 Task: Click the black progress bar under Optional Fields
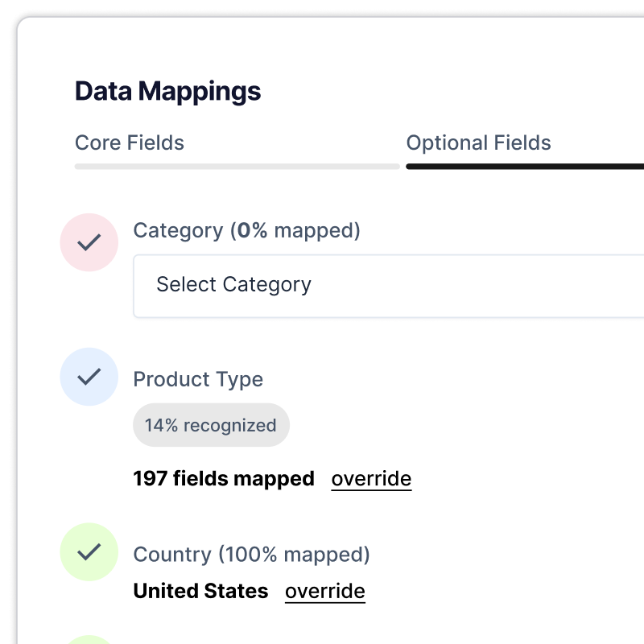[525, 167]
